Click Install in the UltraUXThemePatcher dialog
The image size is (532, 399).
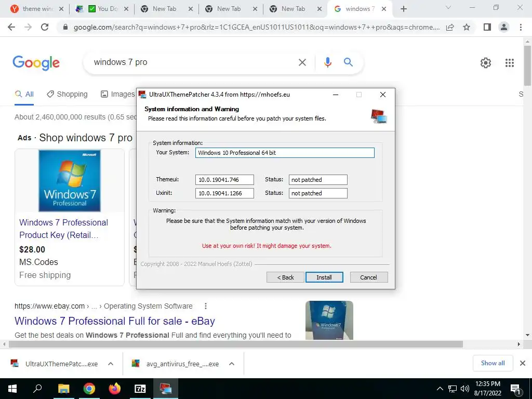324,277
